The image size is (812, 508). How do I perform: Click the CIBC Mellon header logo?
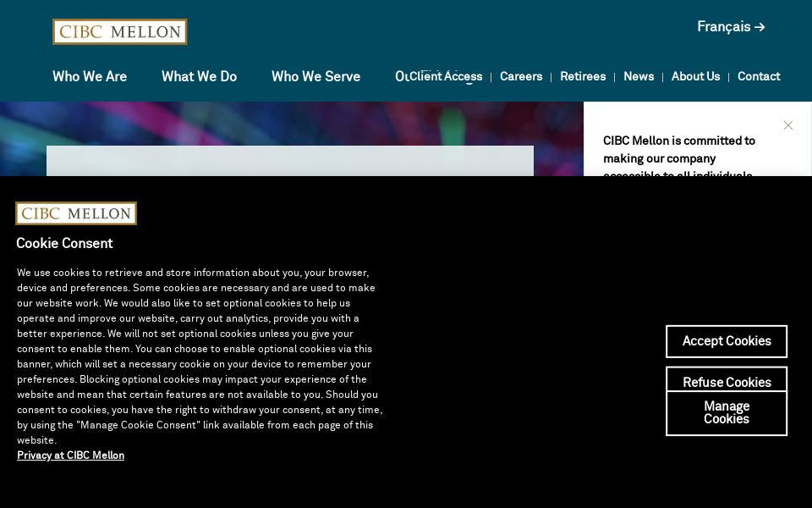click(x=119, y=31)
